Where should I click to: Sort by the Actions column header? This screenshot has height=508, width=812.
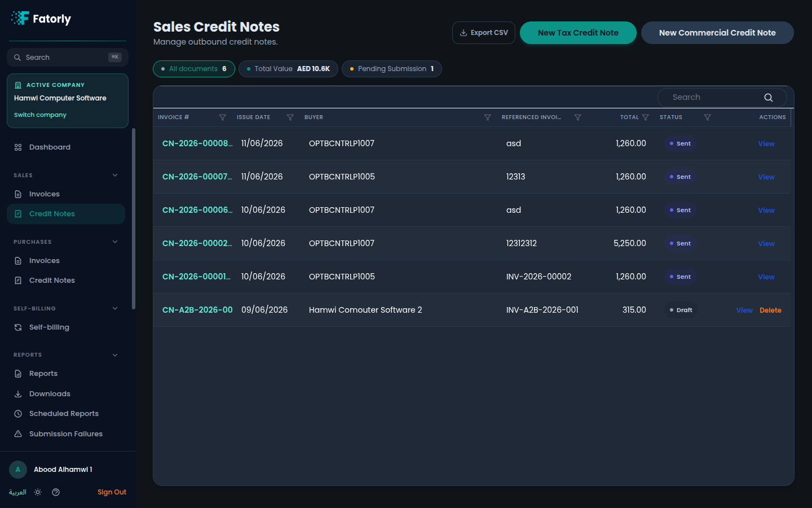[x=773, y=117]
